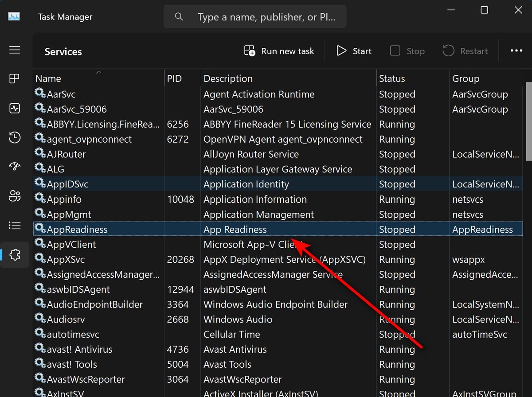This screenshot has height=397, width=532.
Task: Click the Run new task button
Action: coord(279,51)
